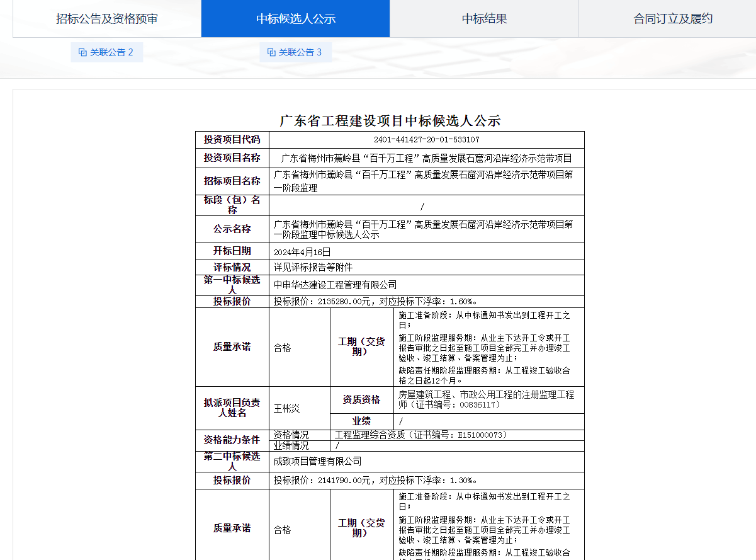Click the 详见评标报告等附件 text
The width and height of the screenshot is (756, 560).
[313, 268]
